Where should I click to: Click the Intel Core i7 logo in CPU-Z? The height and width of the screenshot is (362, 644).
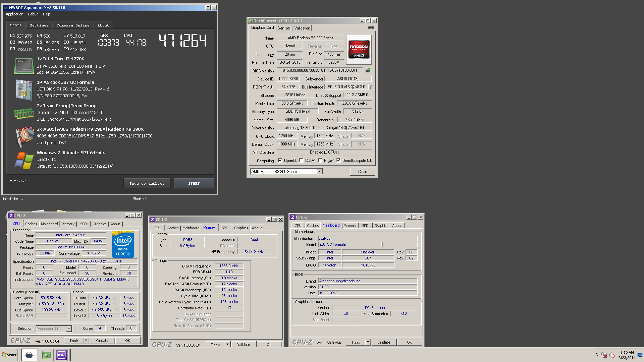pos(123,244)
